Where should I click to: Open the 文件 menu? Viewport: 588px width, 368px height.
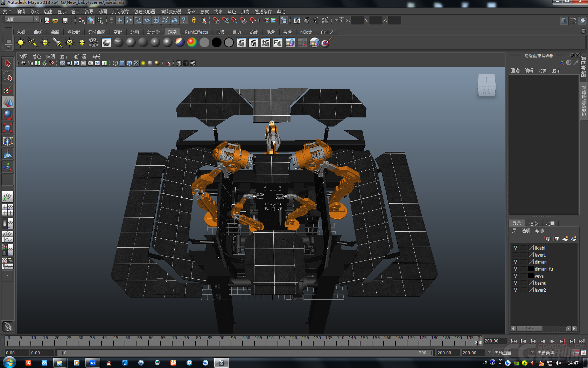[x=7, y=12]
